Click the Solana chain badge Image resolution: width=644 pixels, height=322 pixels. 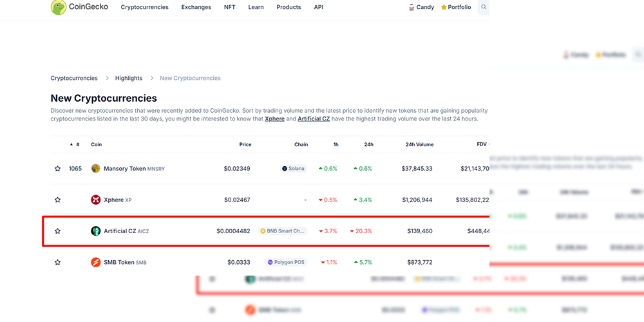tap(294, 169)
